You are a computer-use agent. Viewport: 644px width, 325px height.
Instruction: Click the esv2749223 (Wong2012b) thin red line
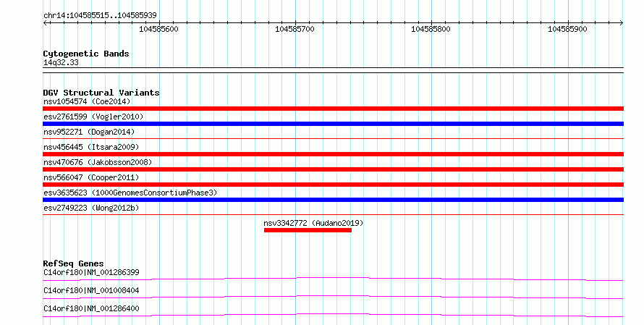(333, 214)
